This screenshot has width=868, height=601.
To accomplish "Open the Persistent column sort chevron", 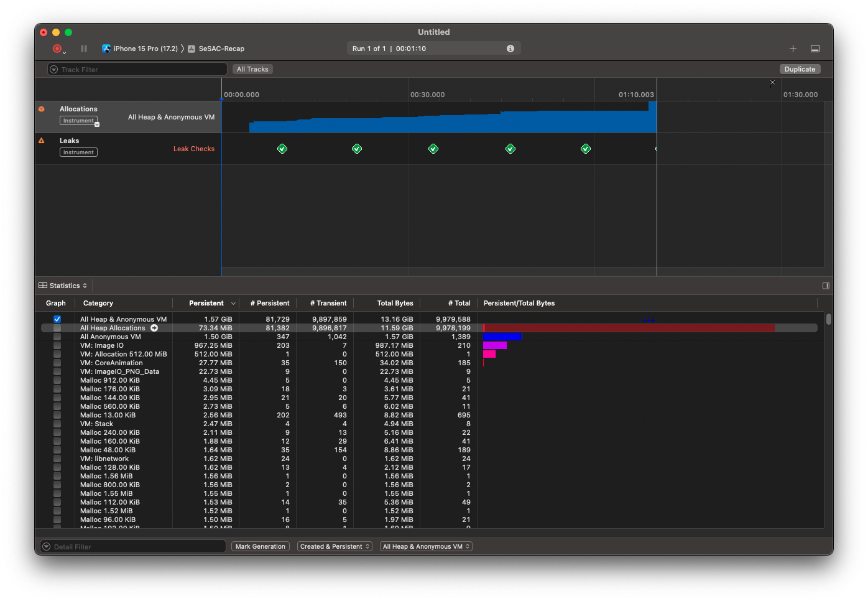I will coord(233,304).
